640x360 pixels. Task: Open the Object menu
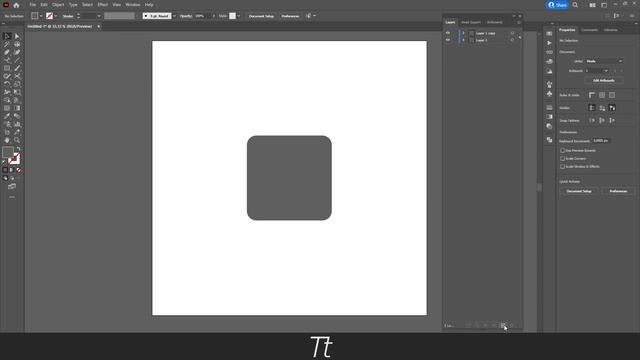58,5
